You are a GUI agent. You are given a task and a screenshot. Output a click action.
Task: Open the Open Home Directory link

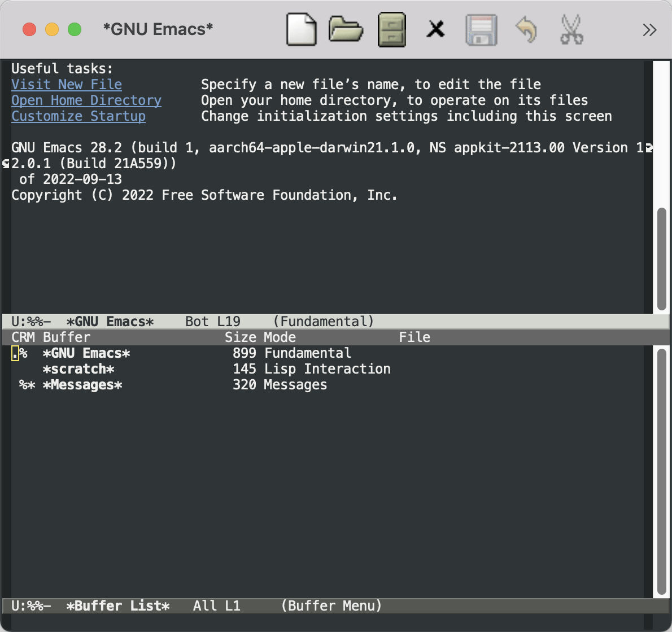tap(86, 100)
